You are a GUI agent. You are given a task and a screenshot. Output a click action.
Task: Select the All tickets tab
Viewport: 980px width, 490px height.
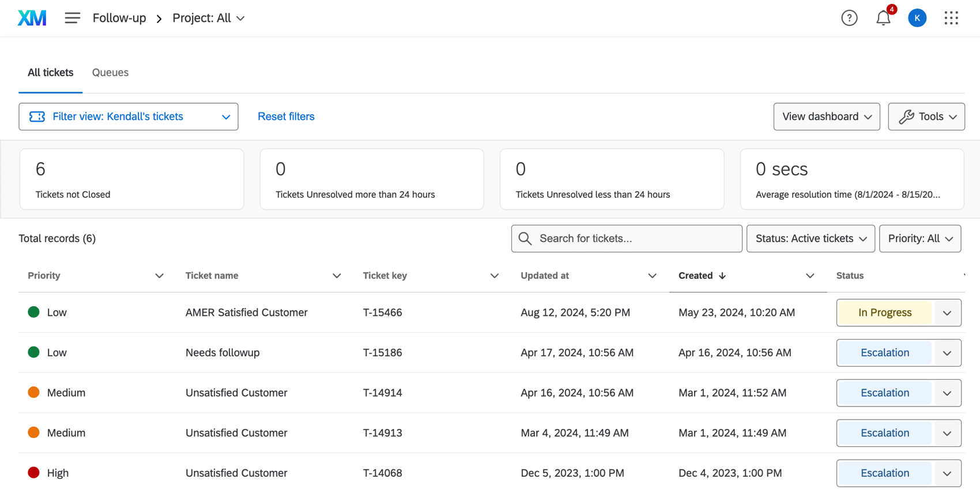tap(51, 73)
